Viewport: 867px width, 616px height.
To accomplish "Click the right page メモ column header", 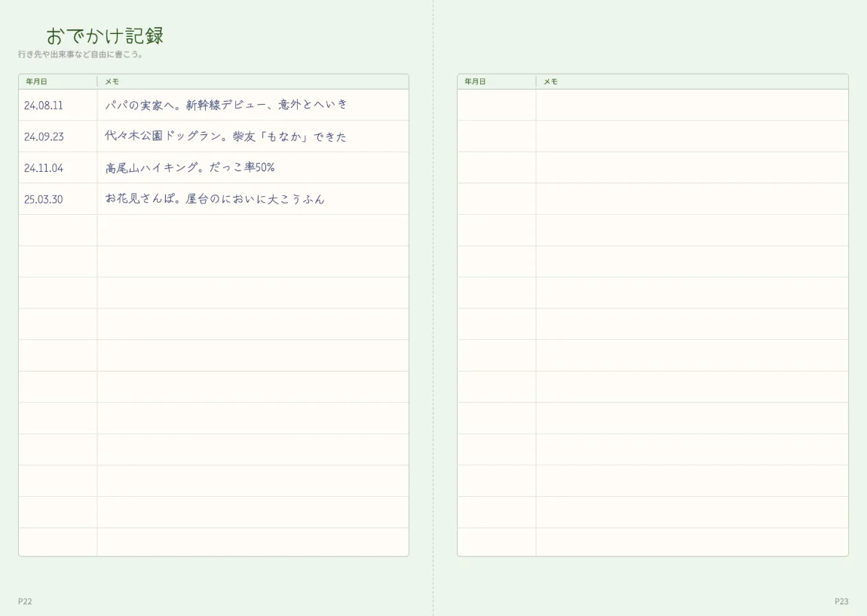I will coord(550,81).
